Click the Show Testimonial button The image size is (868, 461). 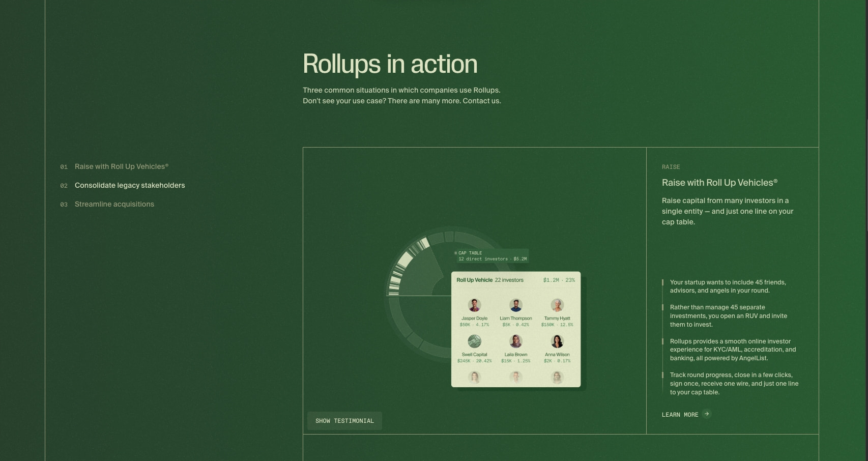coord(344,421)
